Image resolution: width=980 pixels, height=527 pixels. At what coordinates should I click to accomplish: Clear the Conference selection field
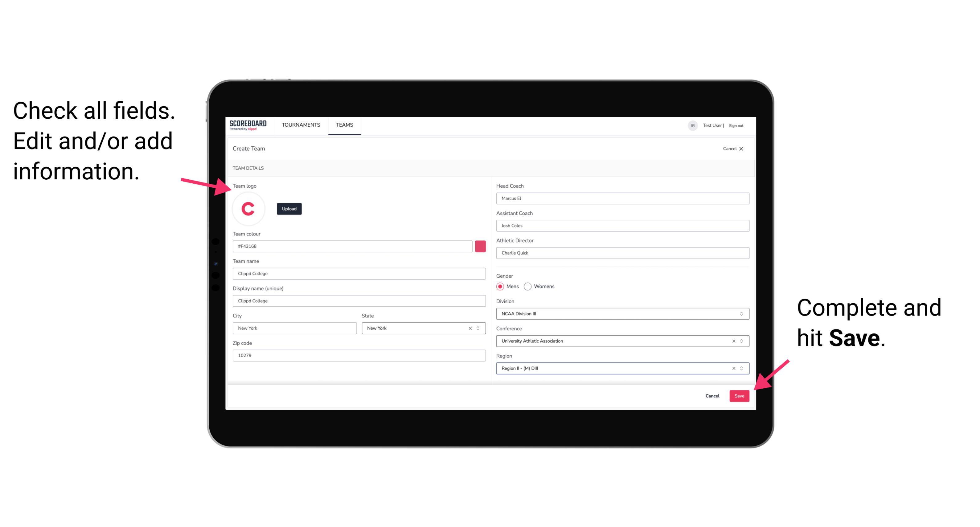coord(732,341)
